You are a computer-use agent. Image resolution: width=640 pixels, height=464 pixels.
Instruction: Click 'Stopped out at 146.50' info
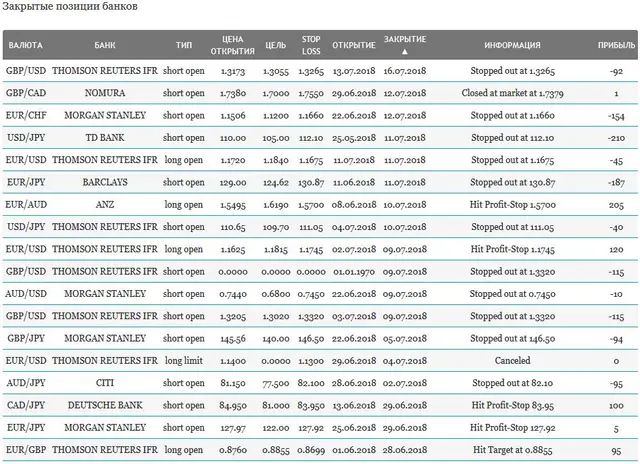coord(512,338)
